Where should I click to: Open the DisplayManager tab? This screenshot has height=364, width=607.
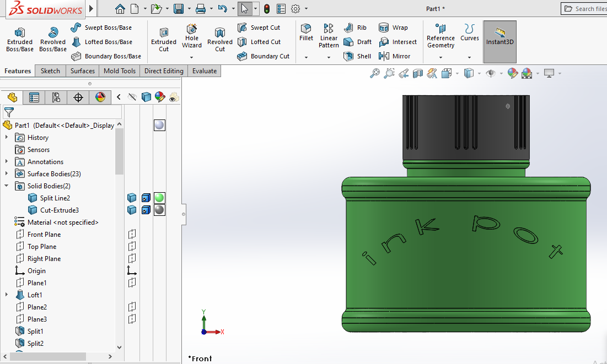tap(100, 97)
